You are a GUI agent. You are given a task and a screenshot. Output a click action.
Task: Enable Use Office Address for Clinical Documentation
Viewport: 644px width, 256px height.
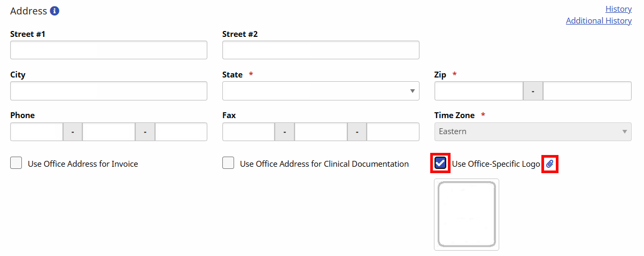(228, 164)
